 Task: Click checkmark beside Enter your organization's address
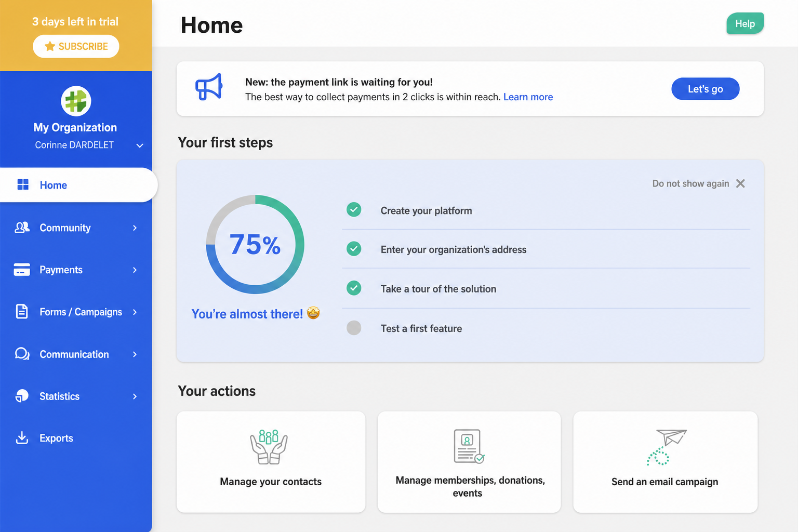[x=354, y=249]
